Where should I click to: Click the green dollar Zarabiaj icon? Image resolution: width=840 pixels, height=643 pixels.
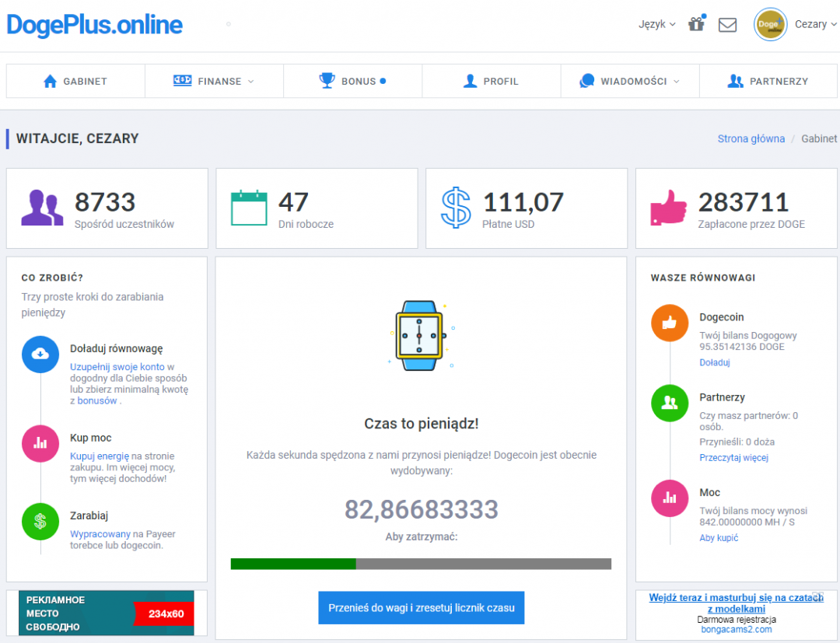point(40,522)
